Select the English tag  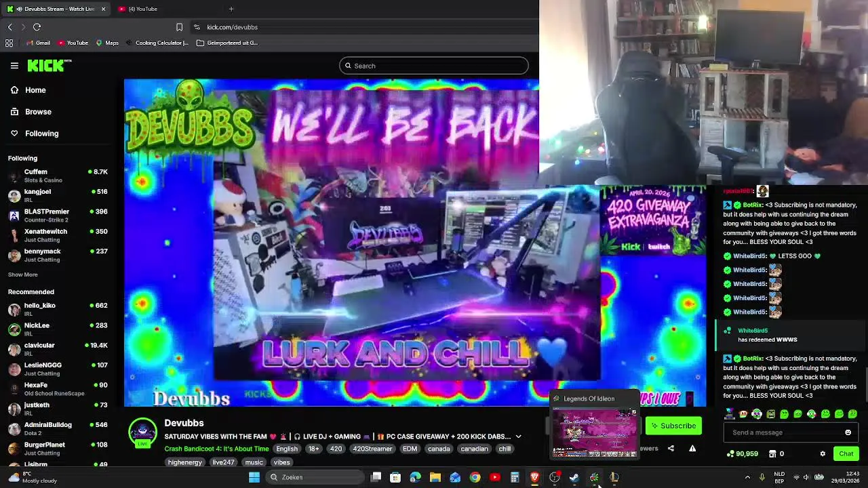tap(287, 449)
